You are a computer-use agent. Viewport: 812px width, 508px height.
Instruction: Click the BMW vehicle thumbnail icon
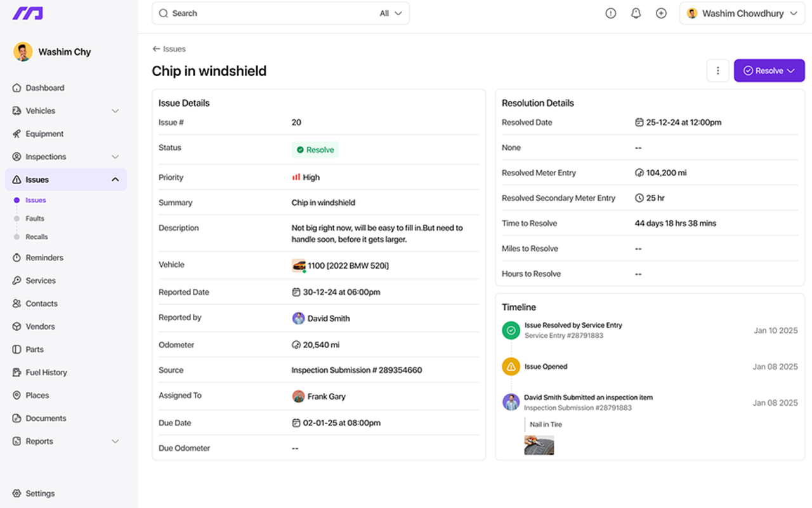298,265
